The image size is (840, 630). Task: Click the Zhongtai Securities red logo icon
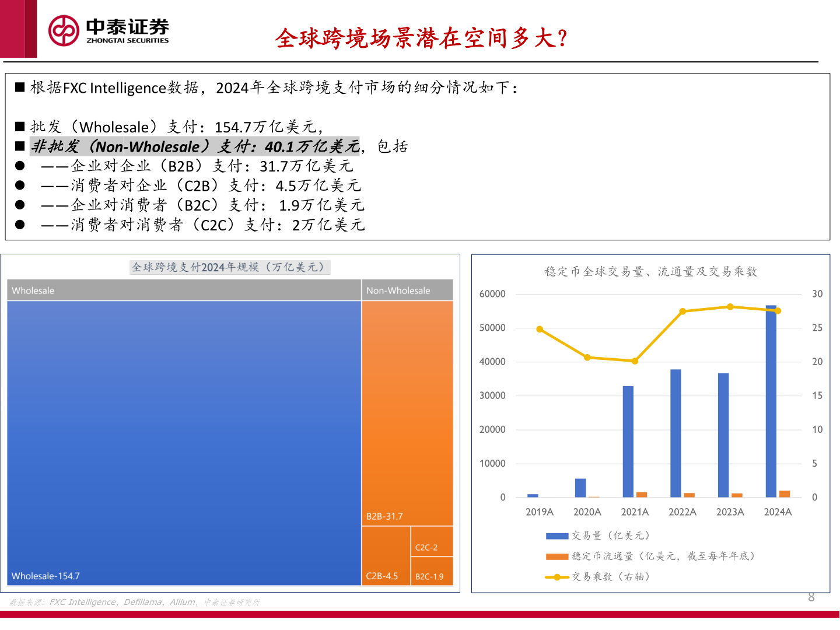coord(64,30)
